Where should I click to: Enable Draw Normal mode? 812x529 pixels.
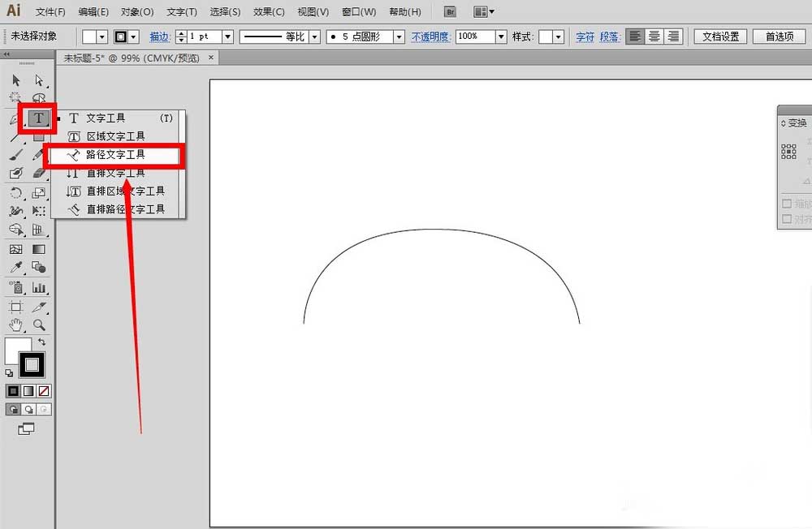14,410
